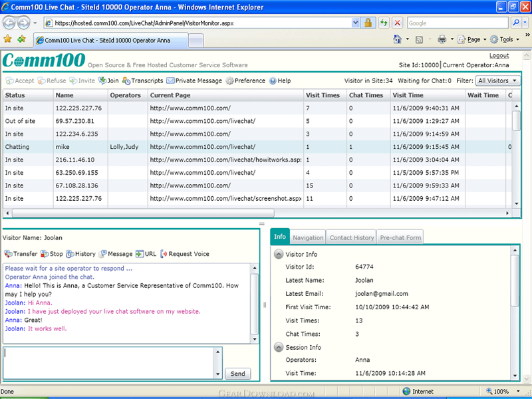This screenshot has height=399, width=532.
Task: View chat History for Joolan
Action: [80, 254]
